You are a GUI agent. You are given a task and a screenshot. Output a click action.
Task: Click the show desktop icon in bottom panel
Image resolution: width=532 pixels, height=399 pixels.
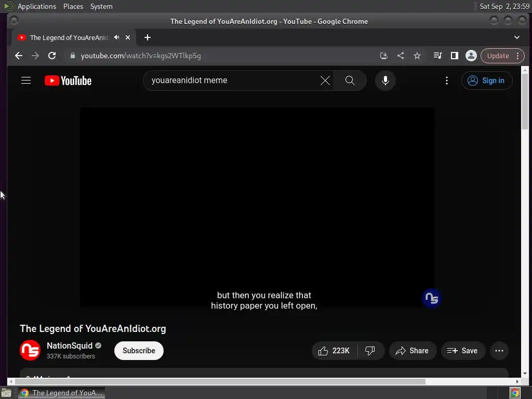(6, 393)
